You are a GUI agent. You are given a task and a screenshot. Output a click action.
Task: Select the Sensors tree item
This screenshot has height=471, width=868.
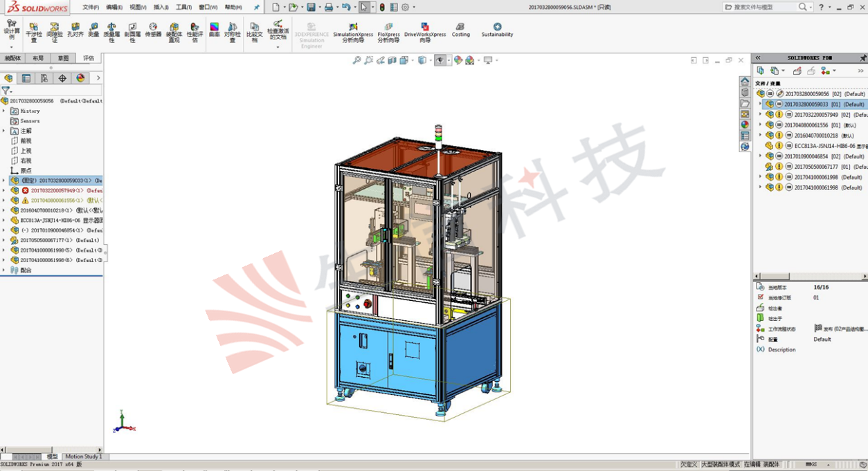coord(25,121)
